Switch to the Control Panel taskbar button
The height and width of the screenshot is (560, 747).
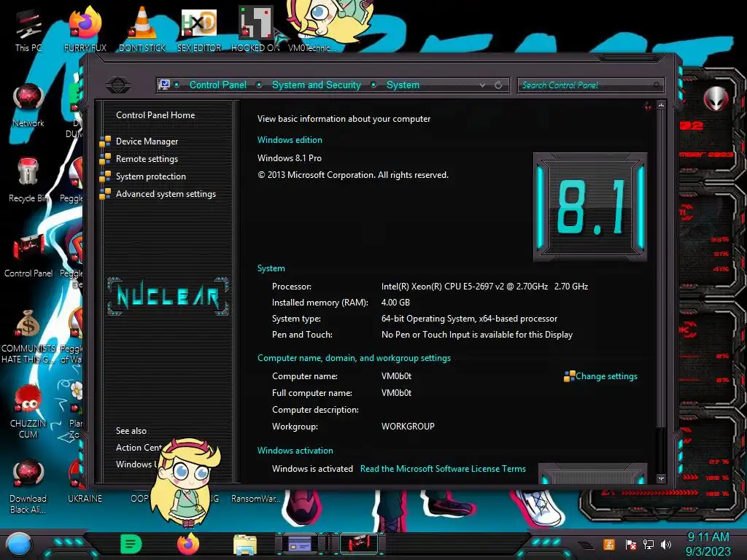tap(358, 543)
